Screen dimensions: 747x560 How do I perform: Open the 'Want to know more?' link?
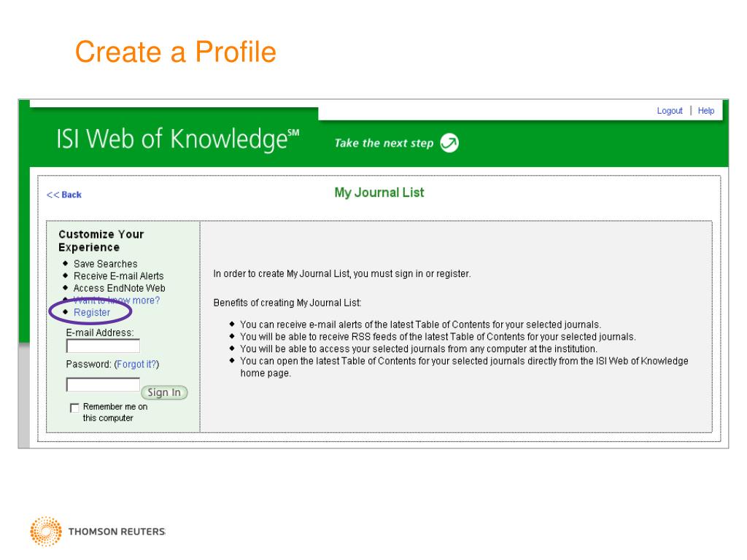pos(117,300)
